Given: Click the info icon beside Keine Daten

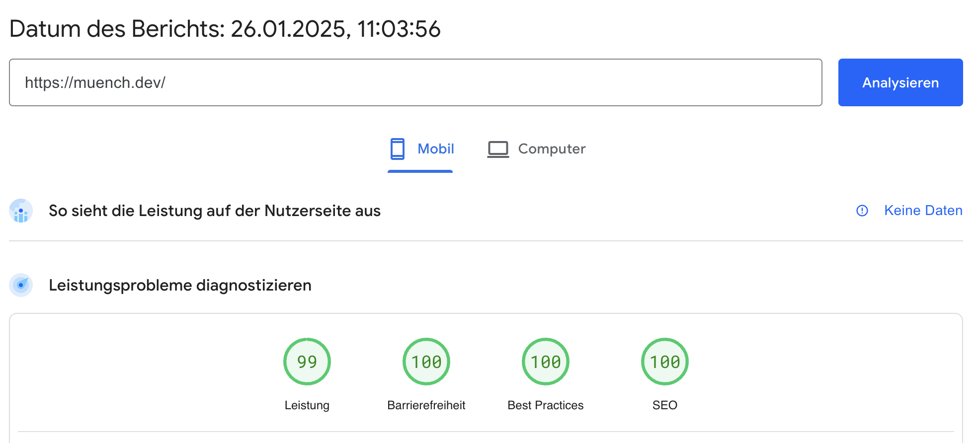Looking at the screenshot, I should (862, 211).
